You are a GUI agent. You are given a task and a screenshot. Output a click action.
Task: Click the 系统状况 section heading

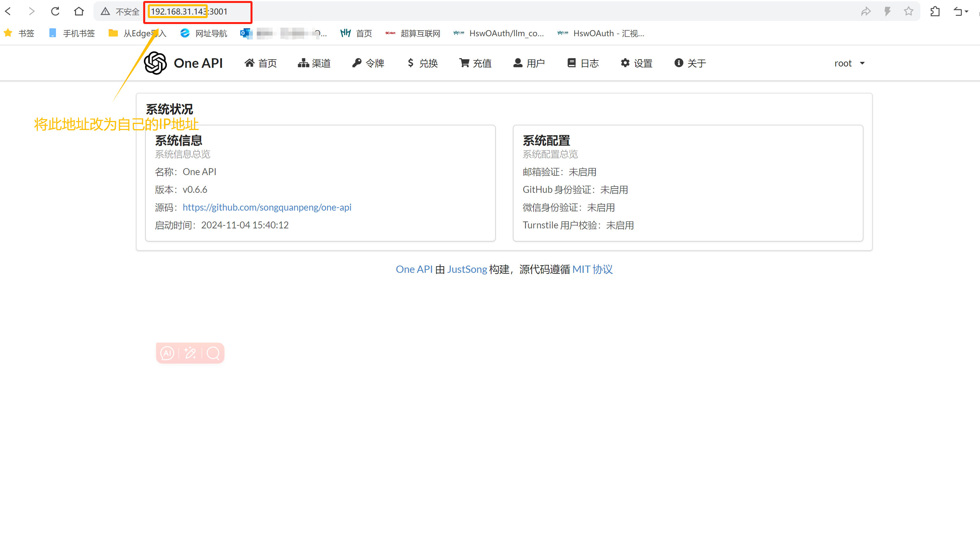click(169, 109)
